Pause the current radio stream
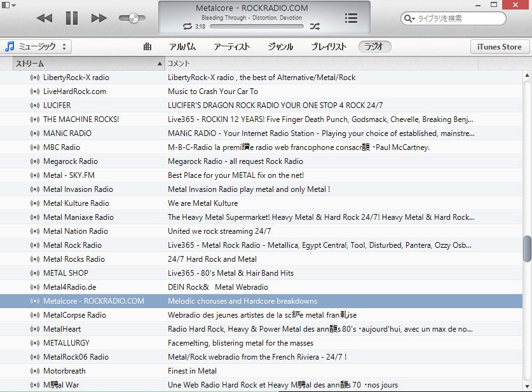This screenshot has height=392, width=532. coord(72,18)
